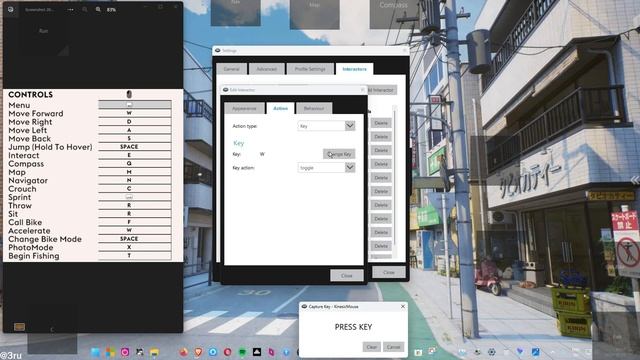
Task: Click the Jump (Hold To Hover) label
Action: (50, 147)
